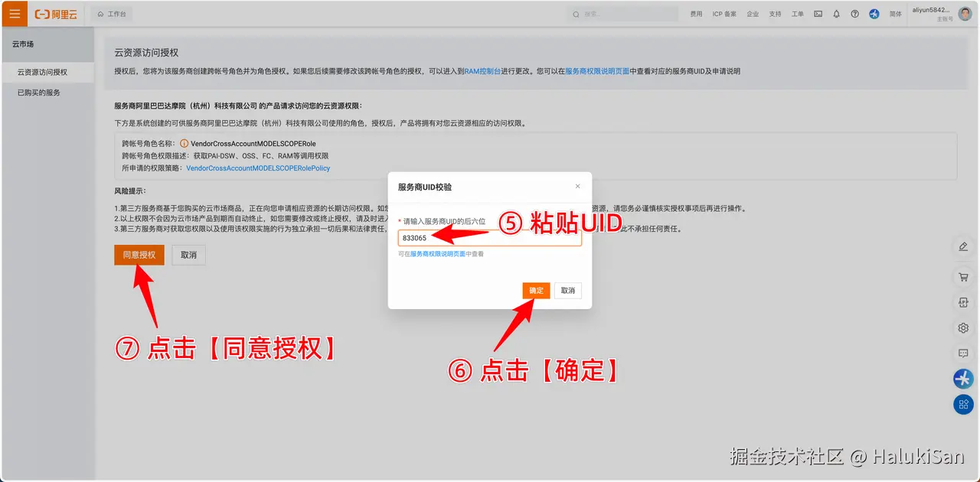This screenshot has height=482, width=980.
Task: Open the blue apps grid floating button
Action: [x=963, y=404]
